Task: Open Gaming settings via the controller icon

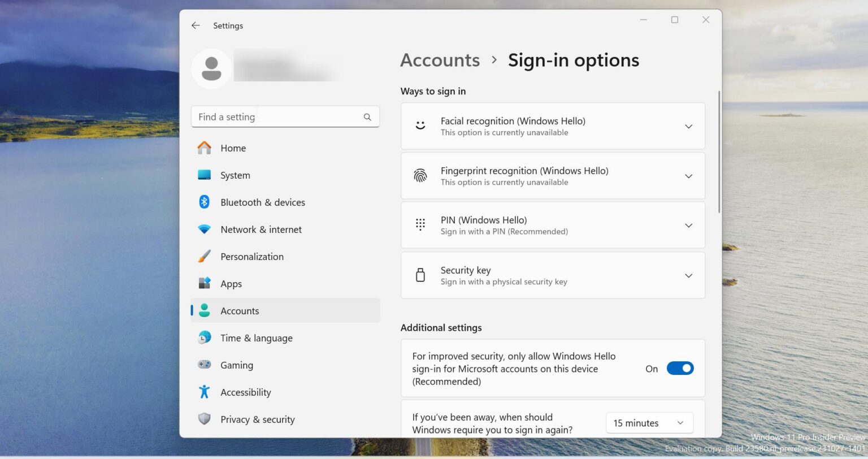Action: tap(203, 365)
